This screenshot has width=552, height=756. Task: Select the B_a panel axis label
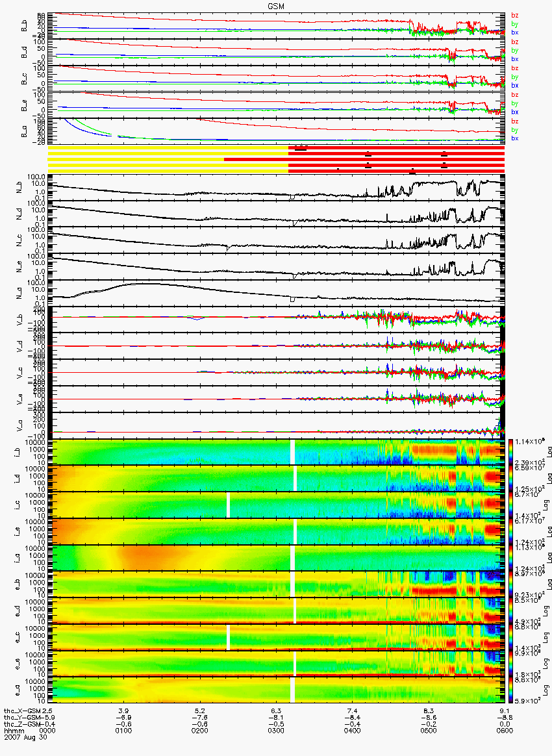pyautogui.click(x=24, y=132)
